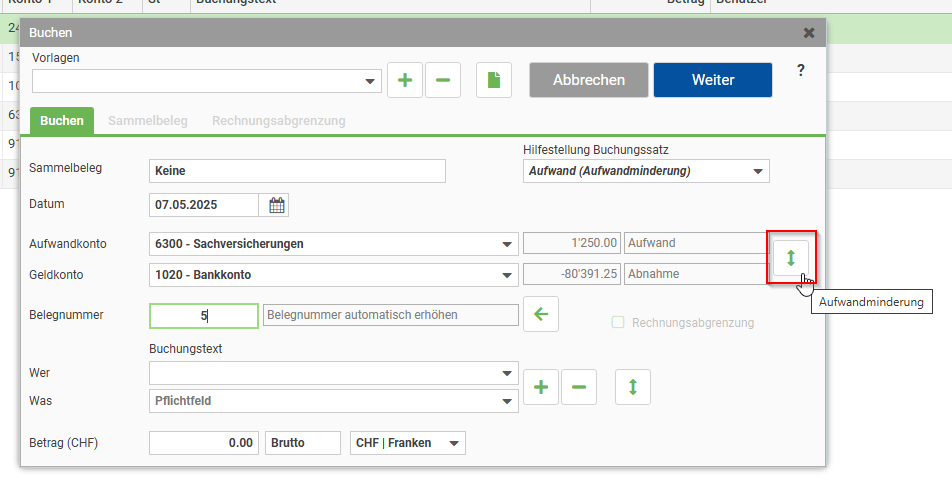Switch to the Sammelbeleg tab
The height and width of the screenshot is (499, 952).
(x=148, y=121)
